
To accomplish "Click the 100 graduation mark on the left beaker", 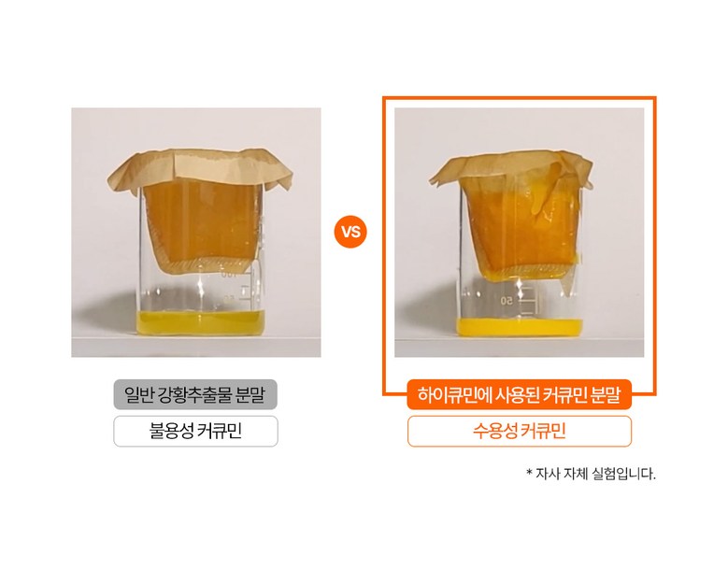I will (x=229, y=275).
